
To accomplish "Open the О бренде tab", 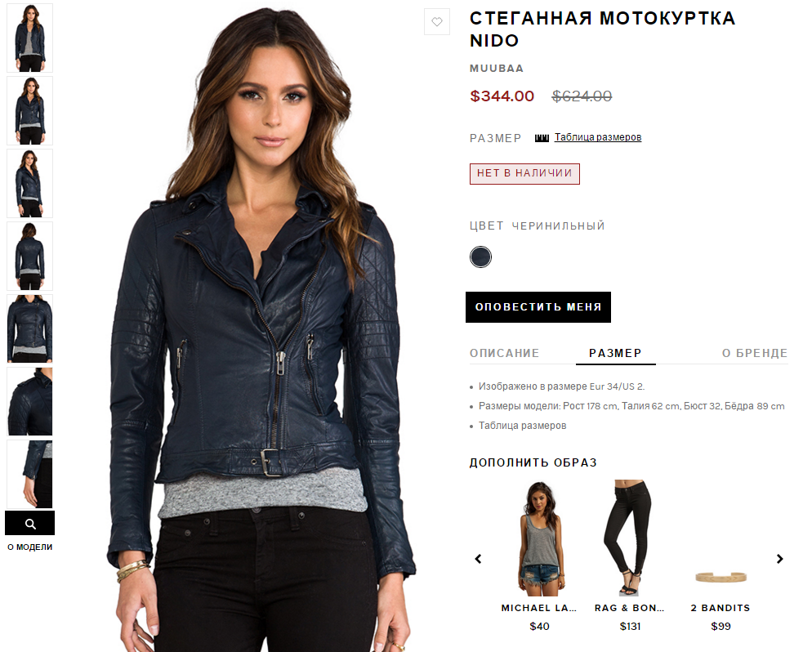I will [754, 353].
